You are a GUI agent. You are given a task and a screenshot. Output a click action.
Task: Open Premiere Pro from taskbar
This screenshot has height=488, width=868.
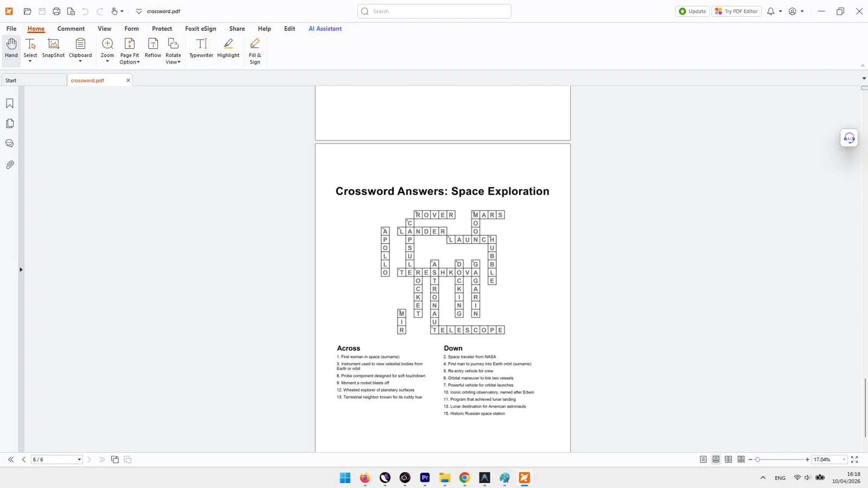(x=425, y=478)
